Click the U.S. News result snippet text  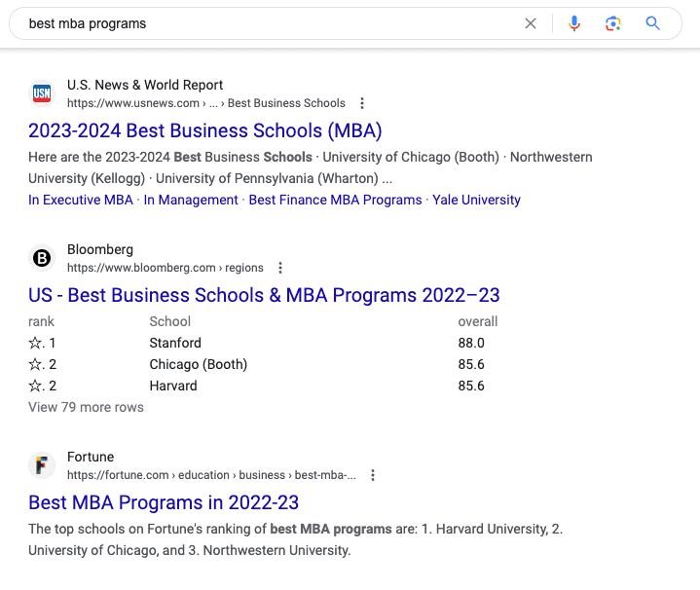tap(311, 167)
